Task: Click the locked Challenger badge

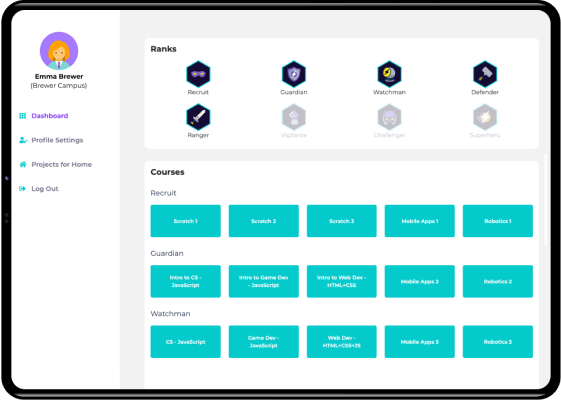Action: click(389, 117)
